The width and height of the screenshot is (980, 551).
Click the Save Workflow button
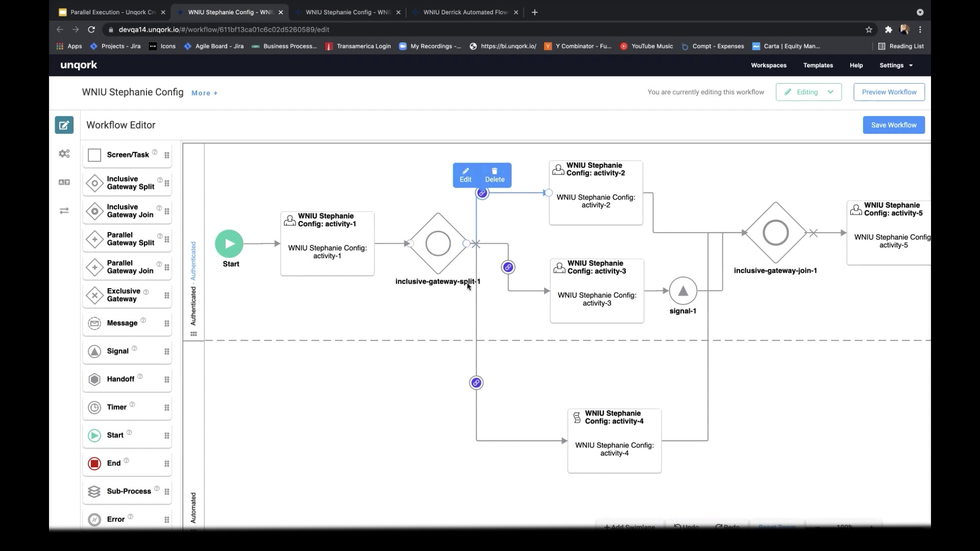(x=894, y=125)
